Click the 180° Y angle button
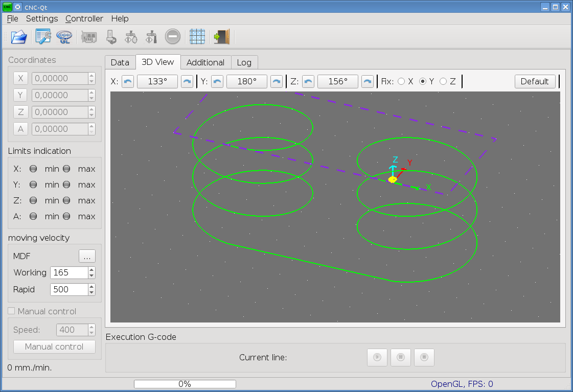573x392 pixels. pyautogui.click(x=247, y=81)
